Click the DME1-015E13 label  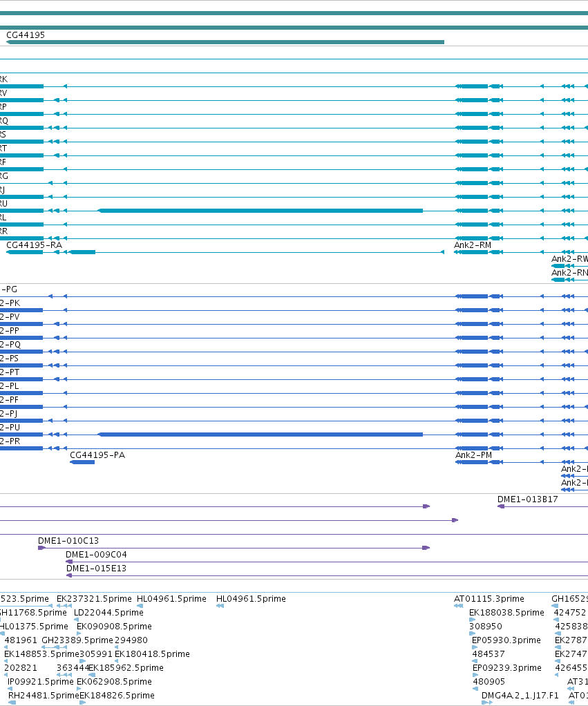coord(96,569)
